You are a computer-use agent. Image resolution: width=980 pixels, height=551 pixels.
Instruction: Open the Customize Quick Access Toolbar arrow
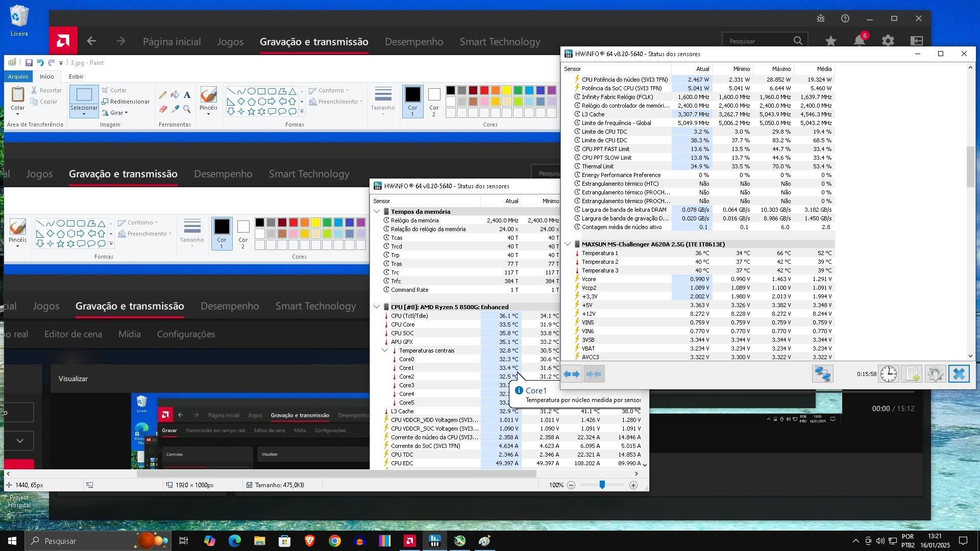(x=61, y=63)
